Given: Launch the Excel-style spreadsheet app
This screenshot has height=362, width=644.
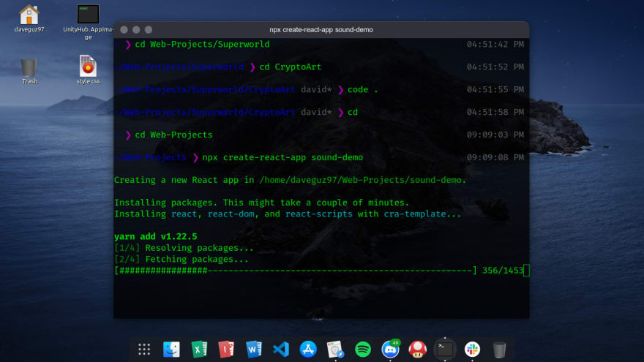Looking at the screenshot, I should [x=199, y=350].
